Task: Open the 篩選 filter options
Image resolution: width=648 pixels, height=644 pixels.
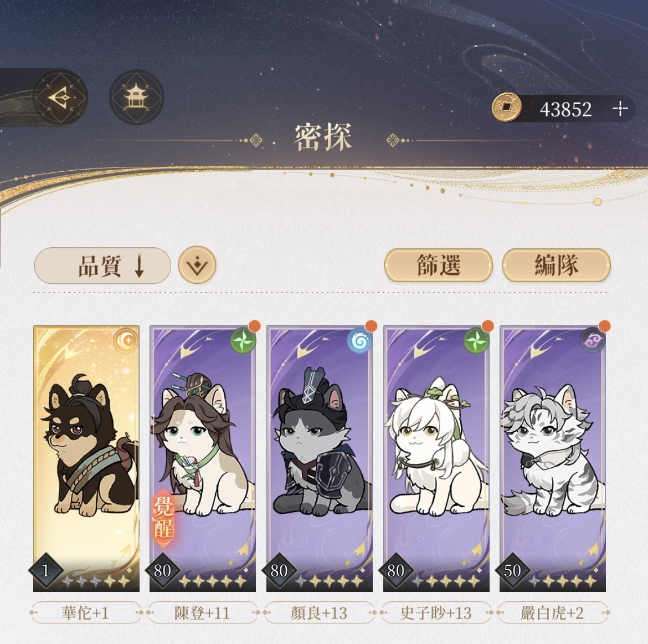Action: [439, 265]
